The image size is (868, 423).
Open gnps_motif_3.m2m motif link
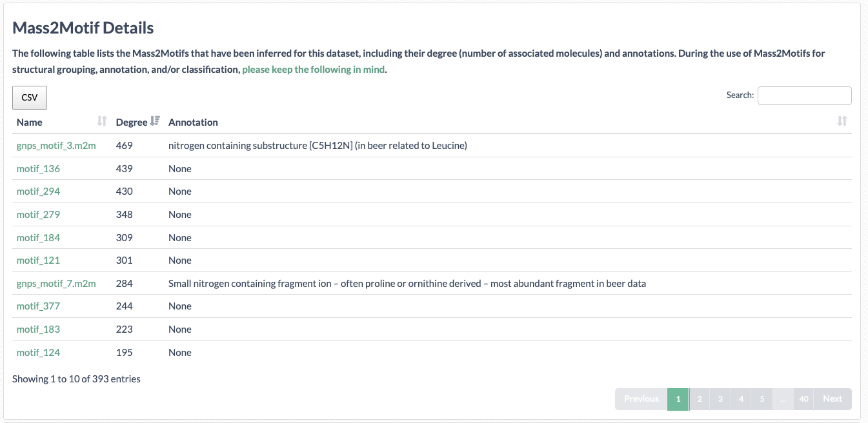pos(56,146)
